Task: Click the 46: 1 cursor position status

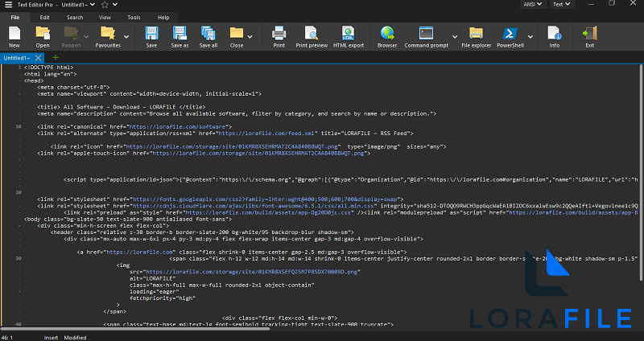Action: tap(8, 337)
